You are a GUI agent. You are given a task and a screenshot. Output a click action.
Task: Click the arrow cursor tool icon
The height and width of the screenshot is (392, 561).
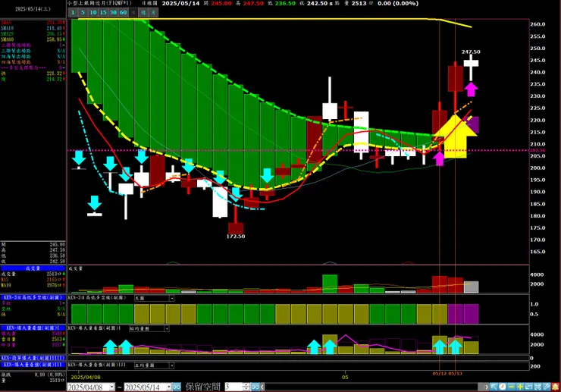coord(494,387)
